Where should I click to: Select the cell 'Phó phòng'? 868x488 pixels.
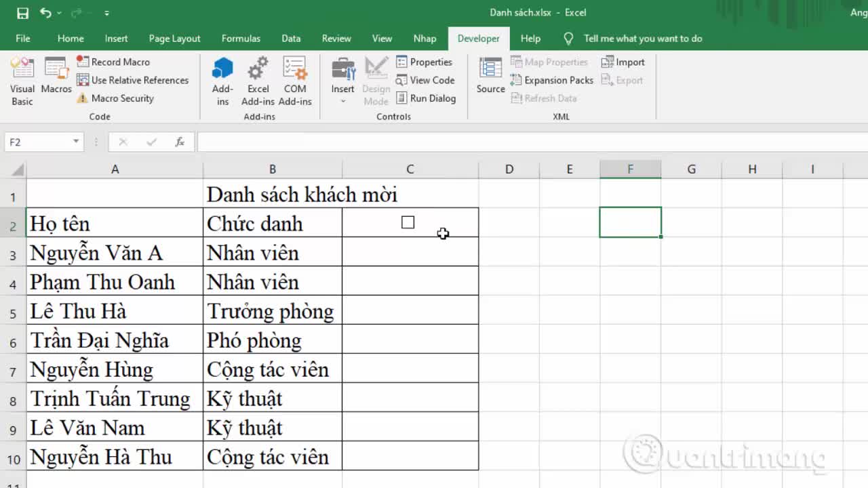tap(273, 340)
